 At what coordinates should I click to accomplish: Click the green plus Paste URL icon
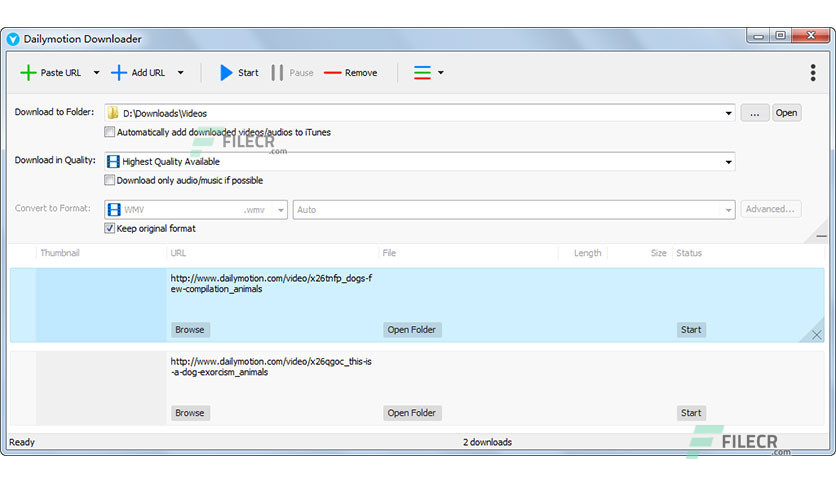pos(28,72)
